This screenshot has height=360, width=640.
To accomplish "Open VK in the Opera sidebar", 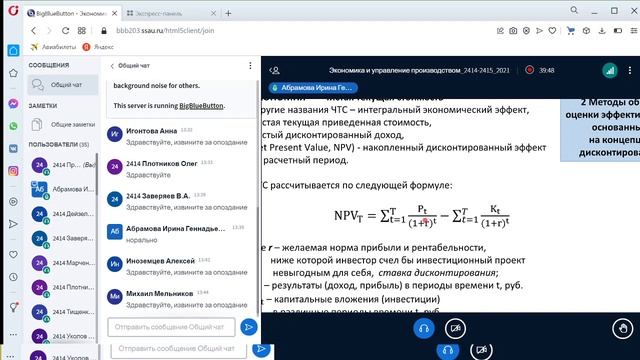I will click(x=13, y=149).
